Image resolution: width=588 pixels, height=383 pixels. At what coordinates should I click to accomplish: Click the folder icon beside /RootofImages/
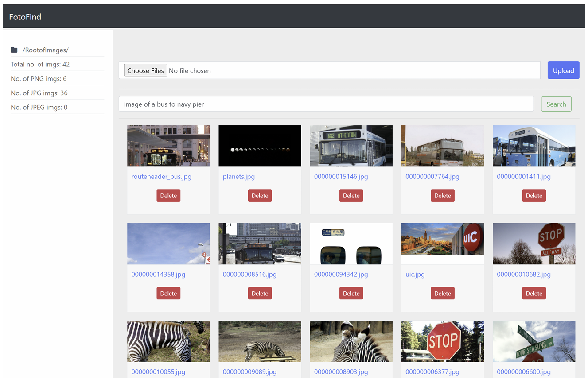point(14,50)
